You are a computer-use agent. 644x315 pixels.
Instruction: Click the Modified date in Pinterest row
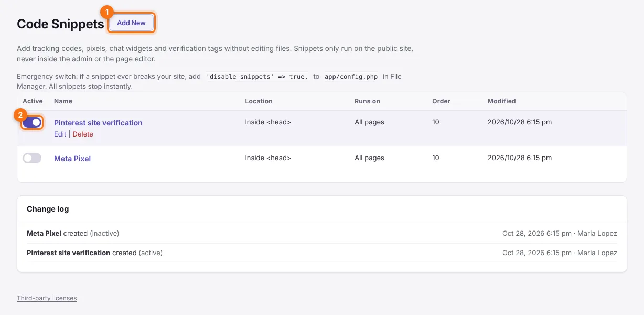[519, 122]
